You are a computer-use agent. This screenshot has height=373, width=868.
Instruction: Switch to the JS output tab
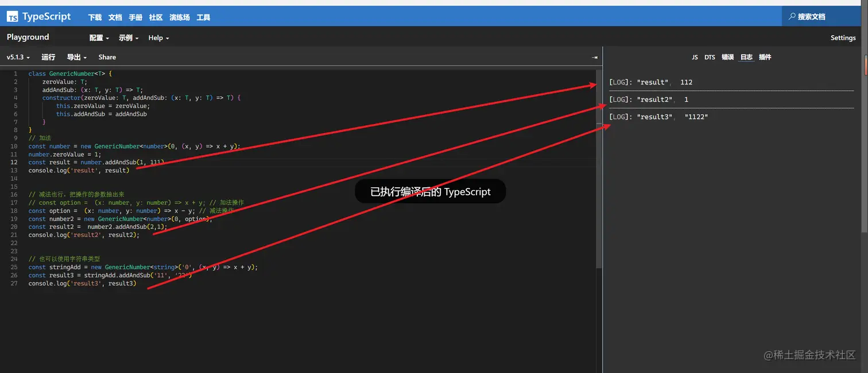coord(695,57)
